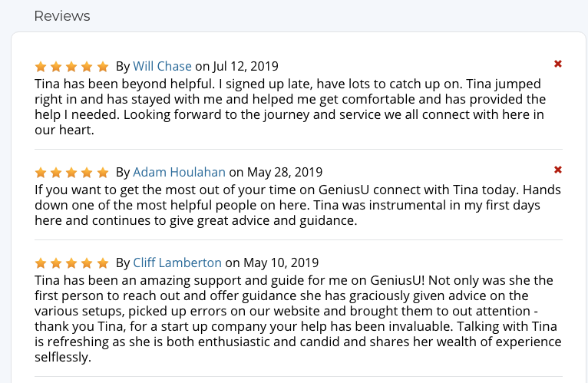Click first star of Adam Houlahan's rating
This screenshot has height=383, width=588.
tap(41, 173)
